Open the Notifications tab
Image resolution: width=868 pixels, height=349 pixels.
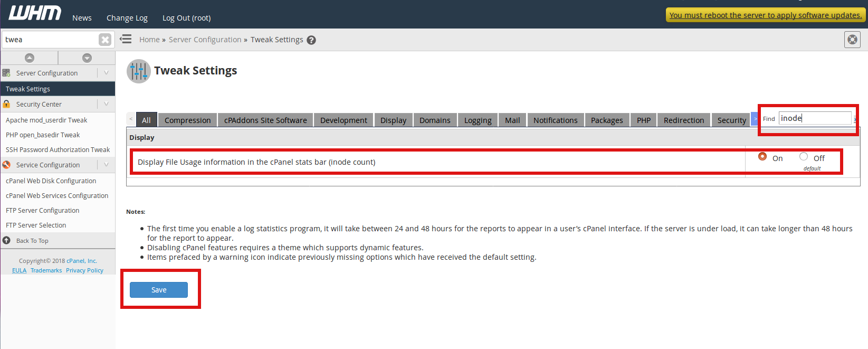pyautogui.click(x=555, y=120)
